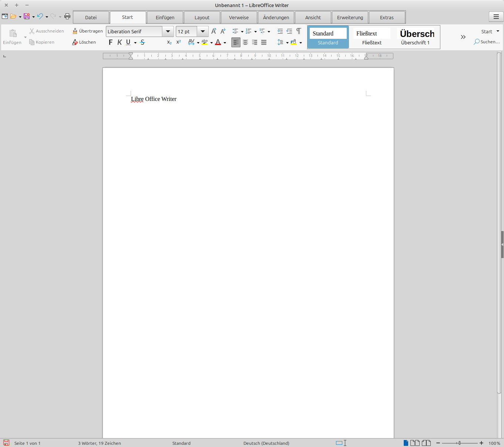
Task: Apply superscript formatting
Action: coord(179,43)
